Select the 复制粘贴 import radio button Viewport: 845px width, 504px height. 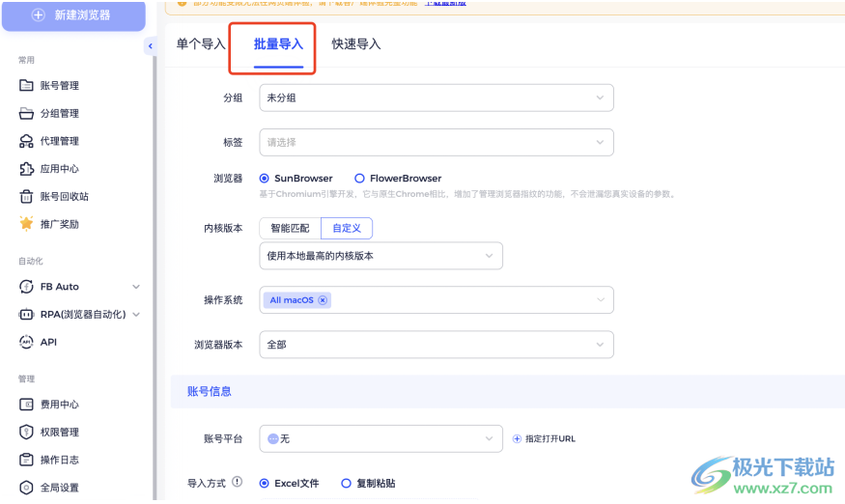[346, 484]
